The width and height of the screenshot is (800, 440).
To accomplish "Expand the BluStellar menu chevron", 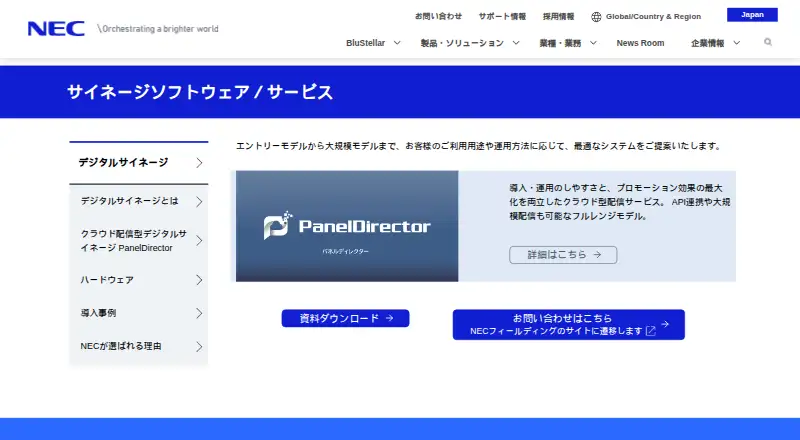I will [x=397, y=43].
